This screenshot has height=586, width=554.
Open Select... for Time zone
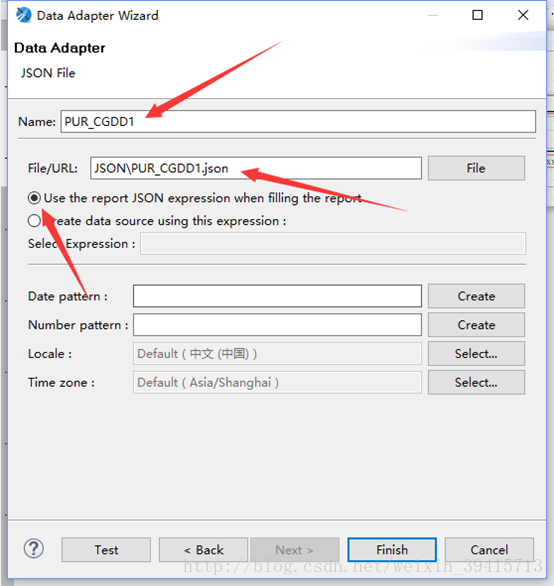476,382
